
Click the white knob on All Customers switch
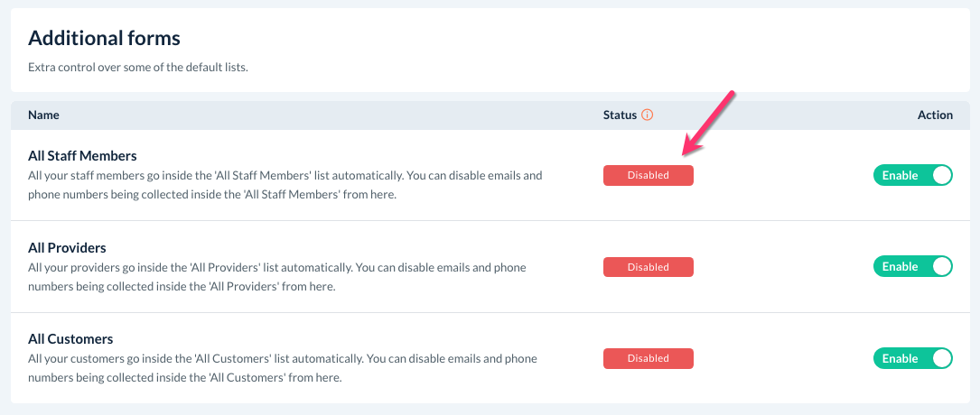941,358
